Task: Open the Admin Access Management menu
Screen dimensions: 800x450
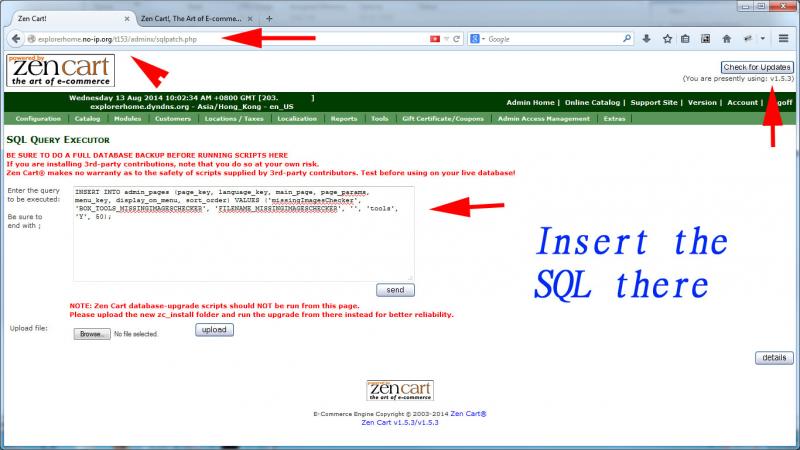Action: tap(544, 118)
